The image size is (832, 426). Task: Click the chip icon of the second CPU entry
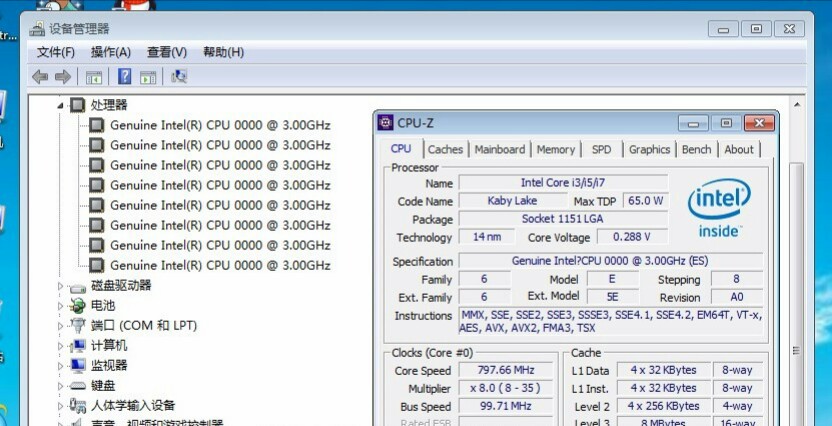(96, 145)
